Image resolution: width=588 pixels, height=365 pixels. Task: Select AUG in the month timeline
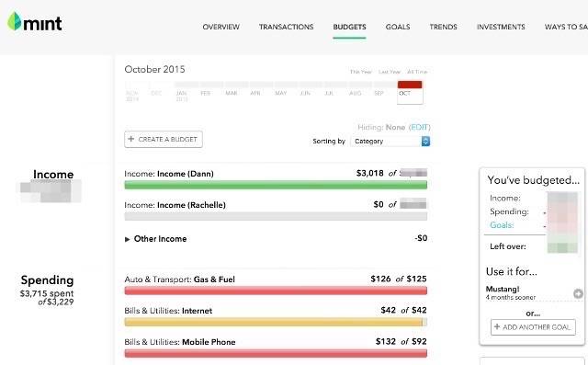click(x=356, y=93)
